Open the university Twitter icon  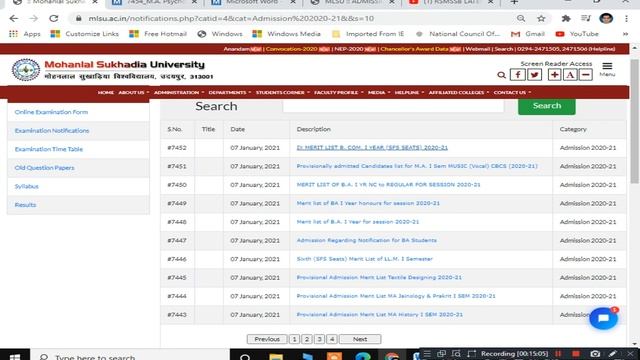point(534,75)
